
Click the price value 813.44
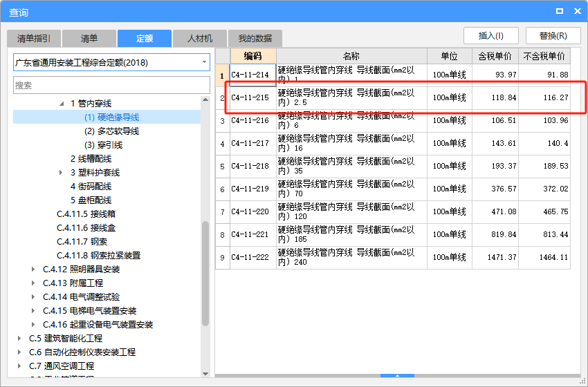(555, 234)
